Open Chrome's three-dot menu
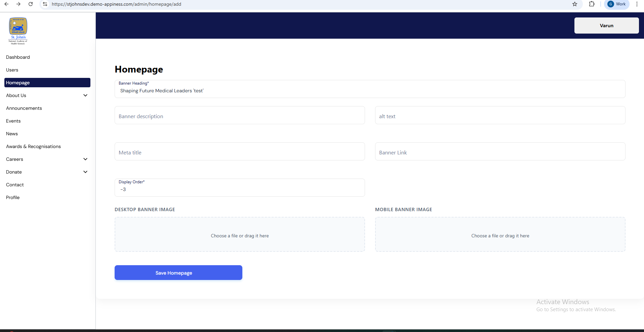This screenshot has width=644, height=332. (x=637, y=4)
